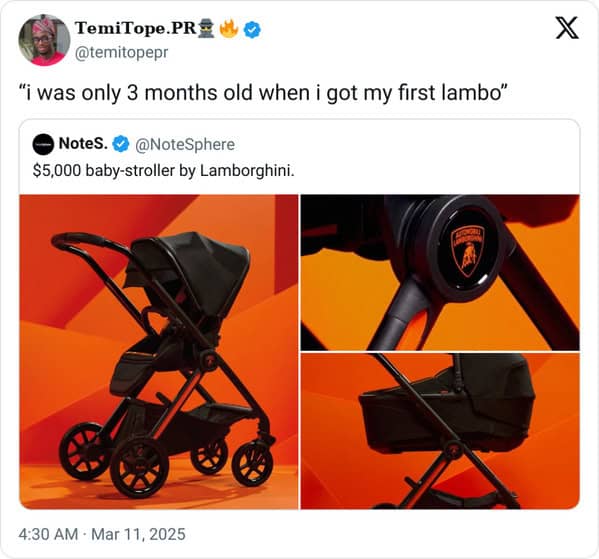Image resolution: width=599 pixels, height=559 pixels.
Task: Click the 4:30 AM Mar 11, 2025 timestamp
Action: [102, 534]
